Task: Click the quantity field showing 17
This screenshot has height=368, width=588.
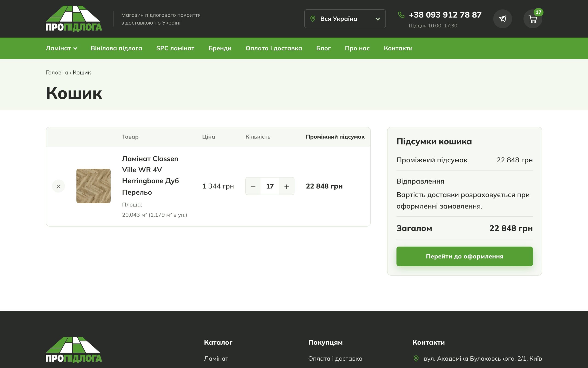Action: pos(270,186)
